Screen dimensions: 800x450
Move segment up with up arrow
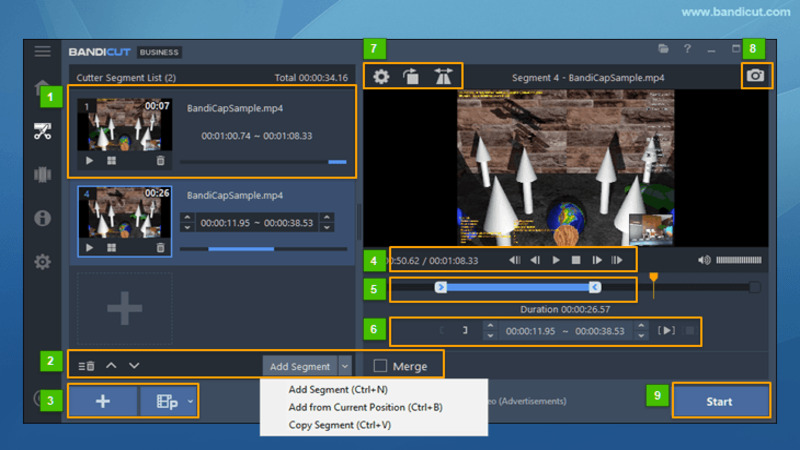111,365
